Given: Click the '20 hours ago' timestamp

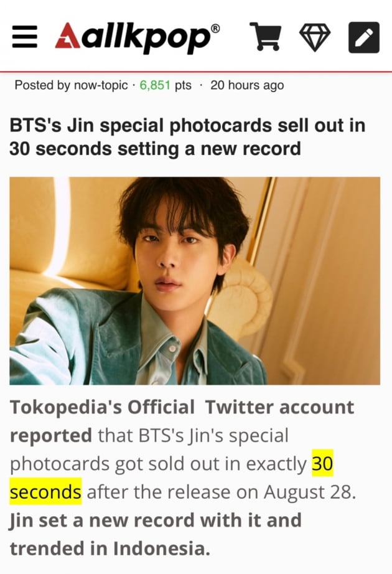Looking at the screenshot, I should 247,85.
